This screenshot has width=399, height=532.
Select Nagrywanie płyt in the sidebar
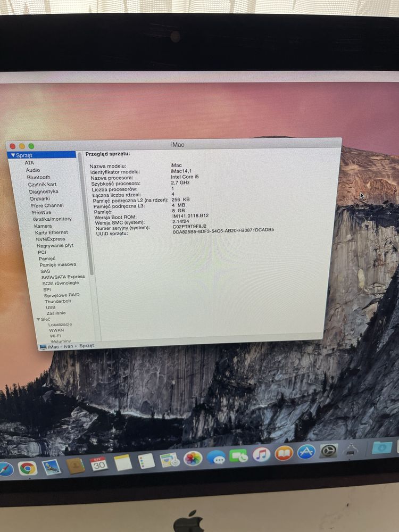pyautogui.click(x=55, y=245)
